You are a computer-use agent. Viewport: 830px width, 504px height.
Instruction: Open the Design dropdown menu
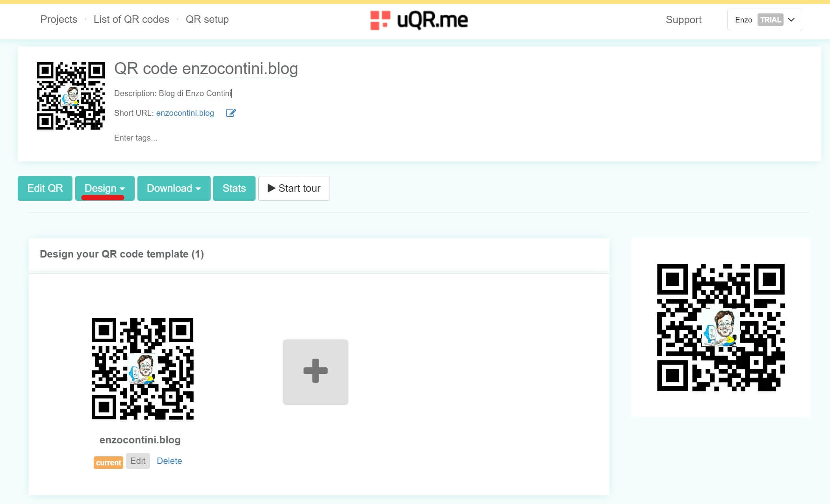point(105,188)
